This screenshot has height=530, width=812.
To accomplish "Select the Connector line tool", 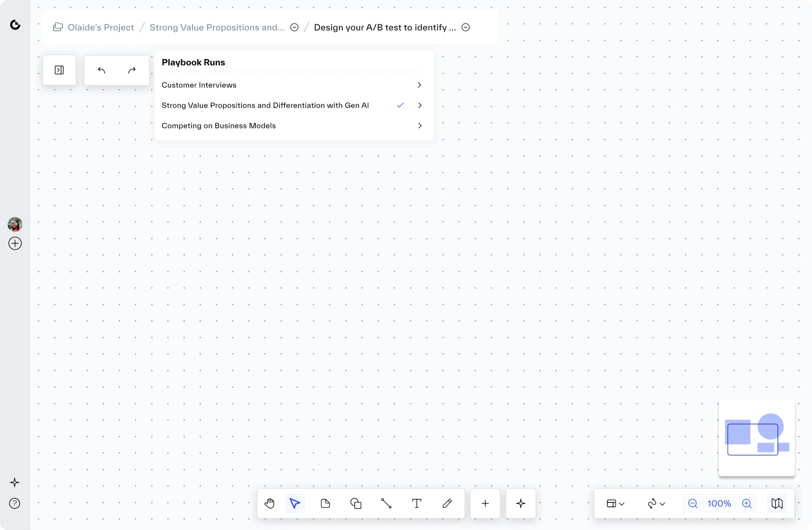I will pos(387,504).
